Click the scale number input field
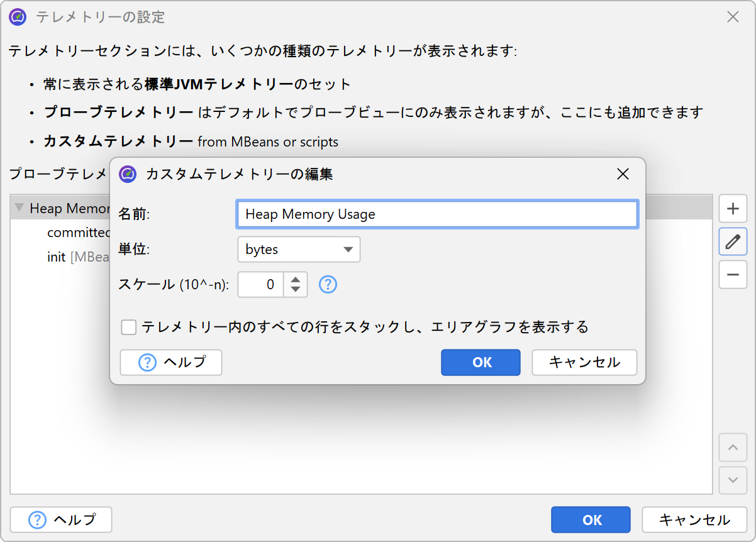The height and width of the screenshot is (542, 756). coord(261,285)
